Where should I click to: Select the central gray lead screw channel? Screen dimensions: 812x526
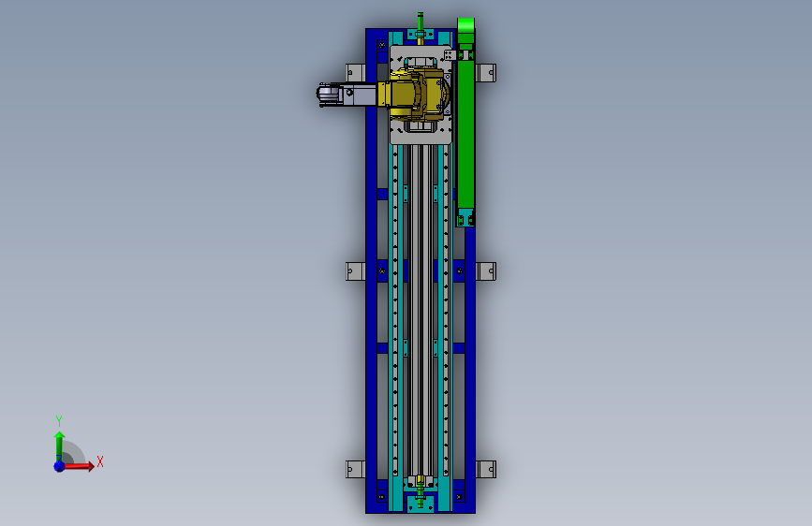pos(421,310)
